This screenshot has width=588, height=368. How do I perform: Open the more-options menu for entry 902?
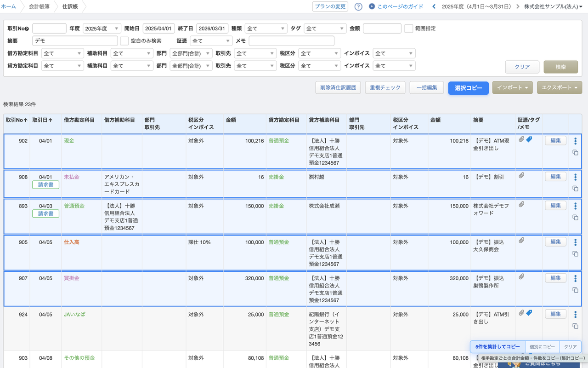[x=575, y=141]
